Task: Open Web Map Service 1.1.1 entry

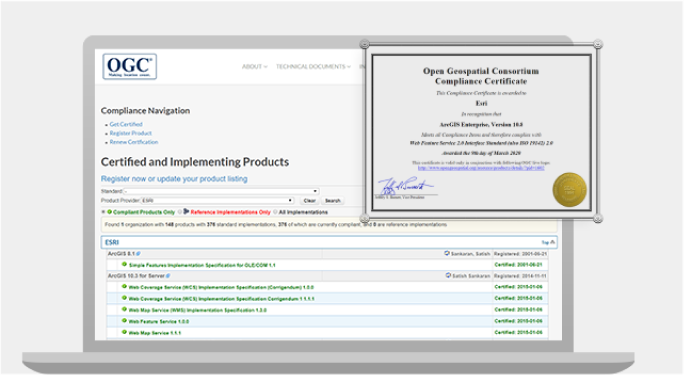Action: (x=155, y=333)
